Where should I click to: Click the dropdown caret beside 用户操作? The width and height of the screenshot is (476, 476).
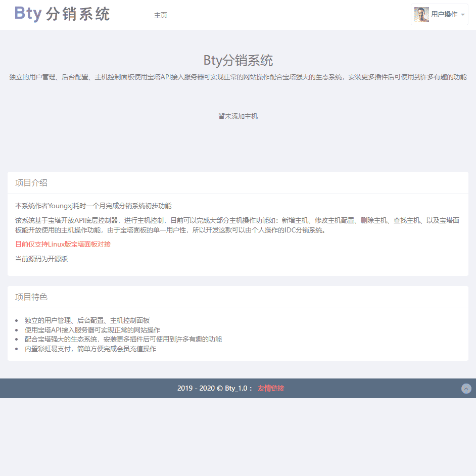coord(463,15)
